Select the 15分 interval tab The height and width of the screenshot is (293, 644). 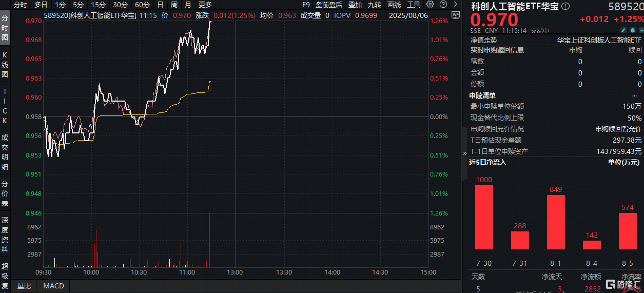point(98,5)
